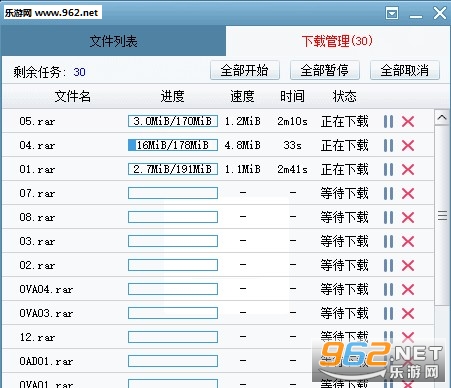The image size is (451, 388).
Task: Cancel the 01.rar download
Action: coord(408,169)
